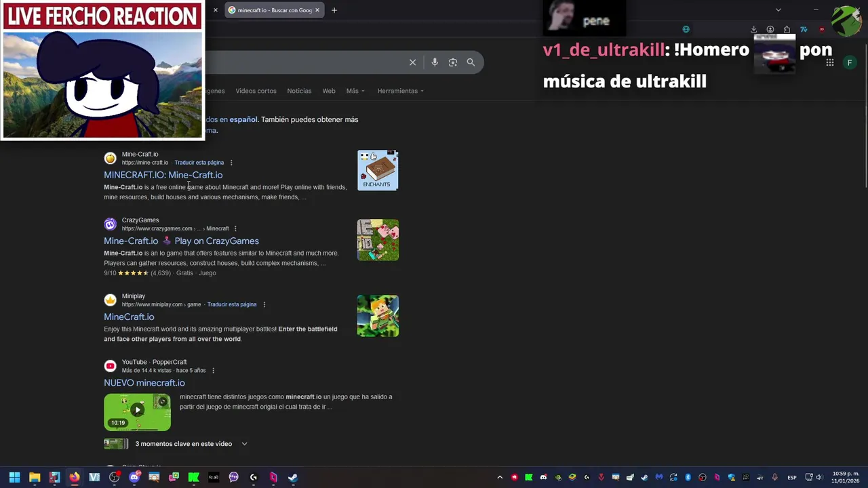
Task: Click the magnifying glass search button
Action: 471,62
